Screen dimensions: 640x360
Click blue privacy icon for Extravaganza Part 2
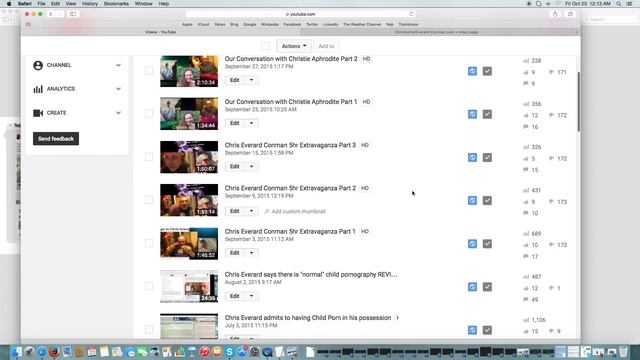(472, 200)
